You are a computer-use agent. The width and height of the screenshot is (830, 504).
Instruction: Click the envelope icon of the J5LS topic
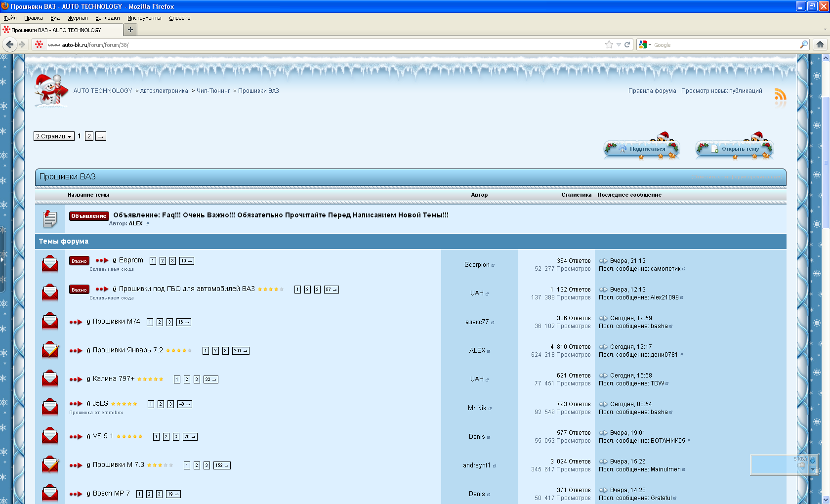coord(50,407)
